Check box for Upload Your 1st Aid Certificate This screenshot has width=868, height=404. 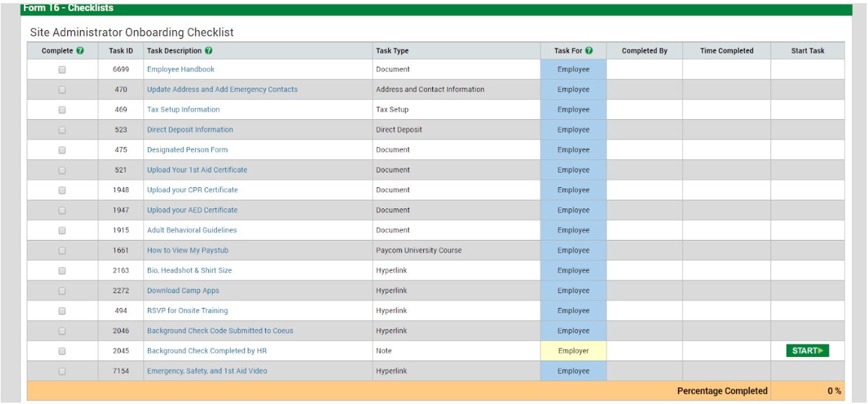pos(62,170)
